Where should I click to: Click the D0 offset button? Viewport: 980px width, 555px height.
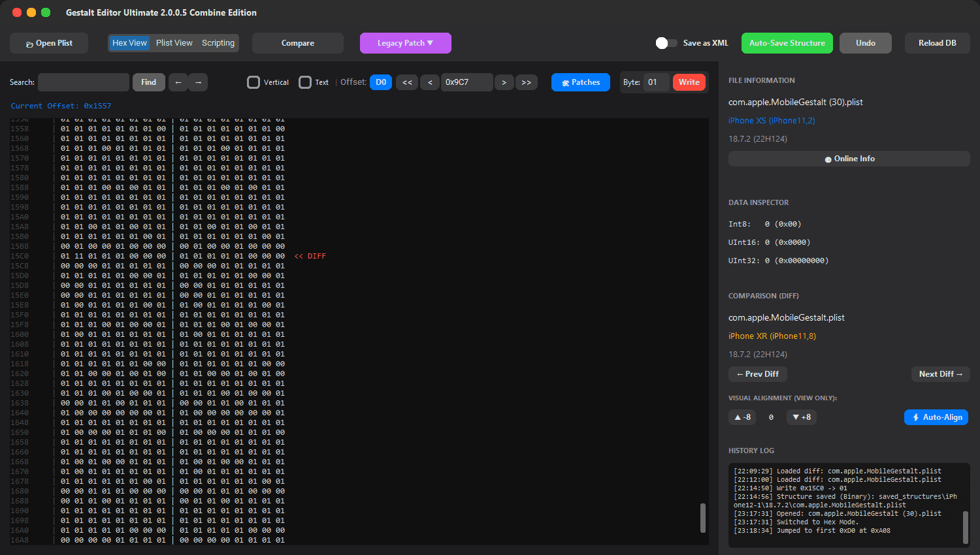(x=381, y=82)
